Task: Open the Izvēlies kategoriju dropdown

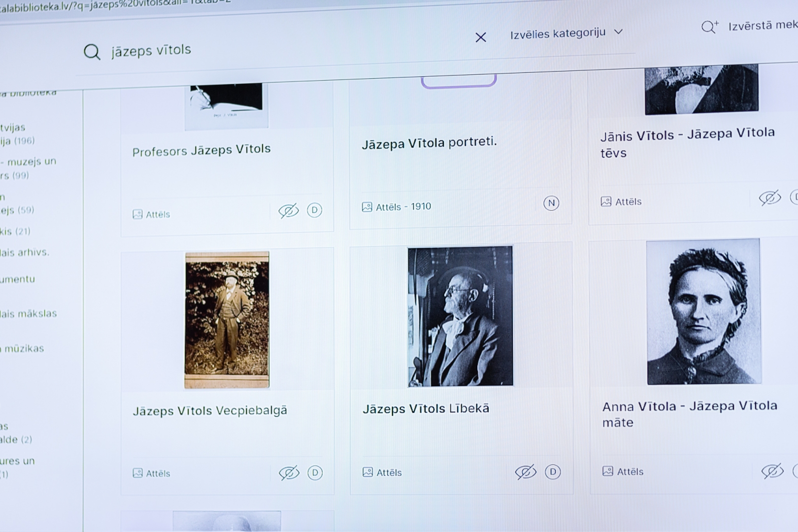Action: pyautogui.click(x=566, y=33)
